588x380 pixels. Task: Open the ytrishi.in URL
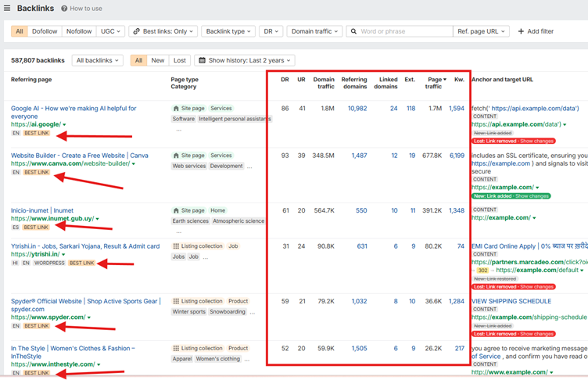point(35,254)
